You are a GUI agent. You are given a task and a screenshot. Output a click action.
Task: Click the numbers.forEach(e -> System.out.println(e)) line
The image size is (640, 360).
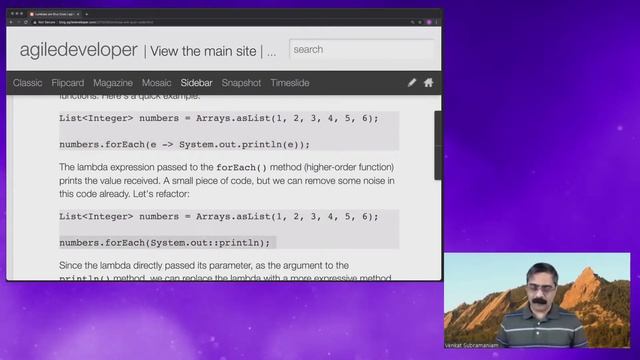point(184,144)
